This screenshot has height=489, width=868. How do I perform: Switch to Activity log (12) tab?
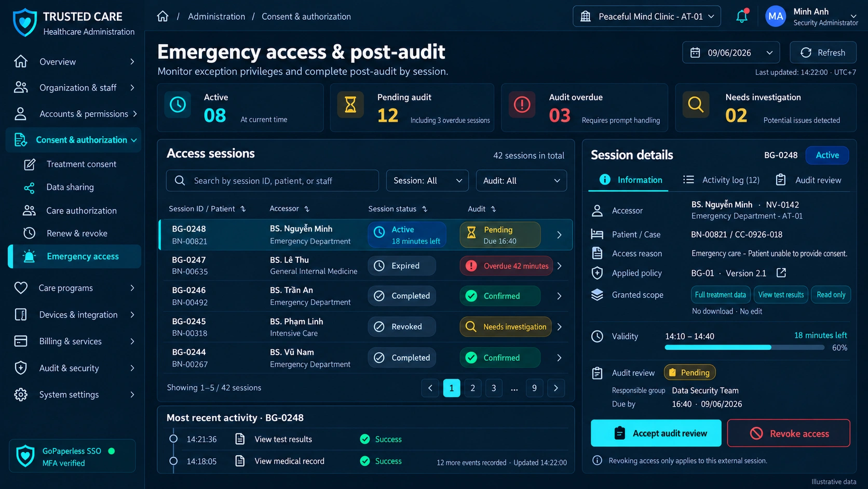[x=721, y=180]
